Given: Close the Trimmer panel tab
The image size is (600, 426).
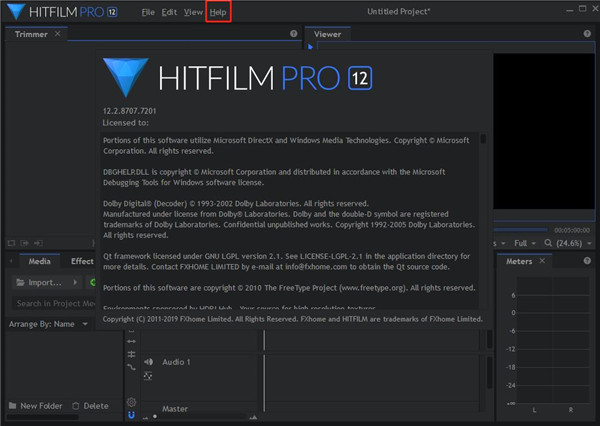Looking at the screenshot, I should (x=57, y=34).
